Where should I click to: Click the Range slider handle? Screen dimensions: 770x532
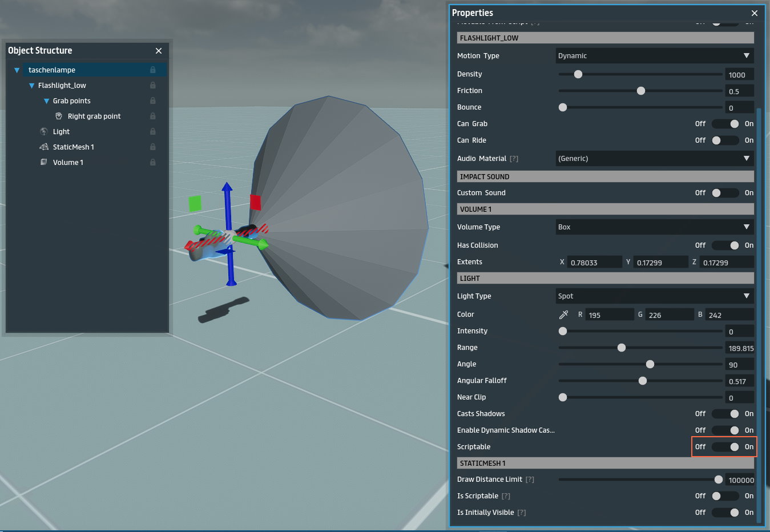(622, 348)
